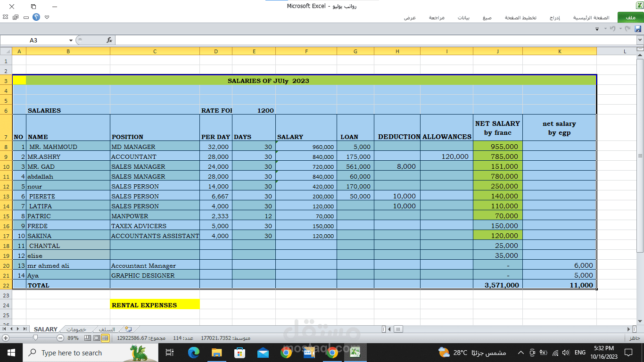Click the Insert Function fx icon
Image resolution: width=644 pixels, height=362 pixels.
[x=109, y=40]
